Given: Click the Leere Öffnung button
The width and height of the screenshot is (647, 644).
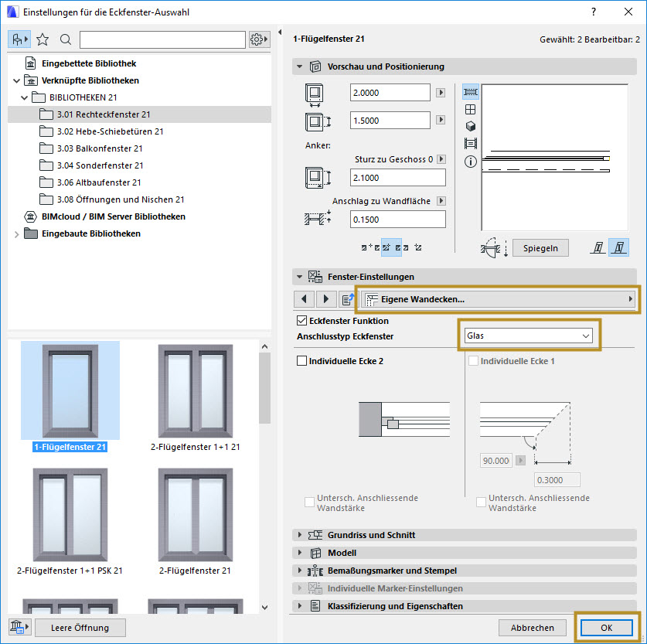Looking at the screenshot, I should (80, 628).
